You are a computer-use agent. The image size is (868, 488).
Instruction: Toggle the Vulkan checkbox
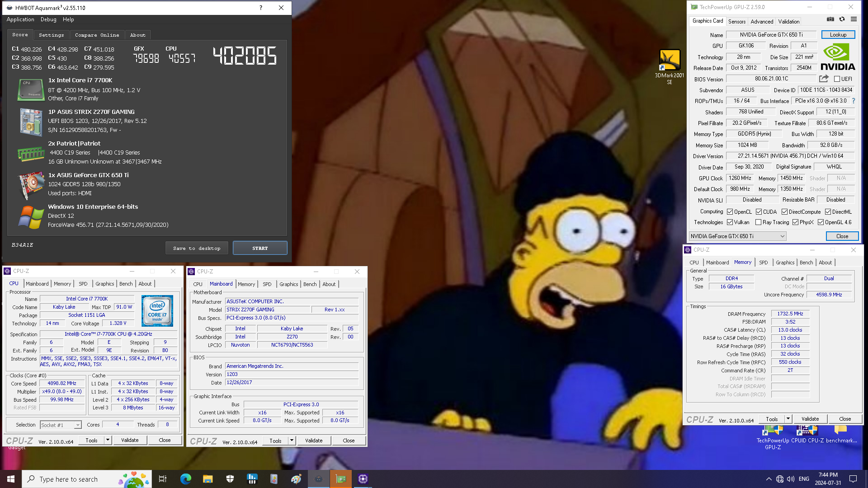click(x=730, y=222)
